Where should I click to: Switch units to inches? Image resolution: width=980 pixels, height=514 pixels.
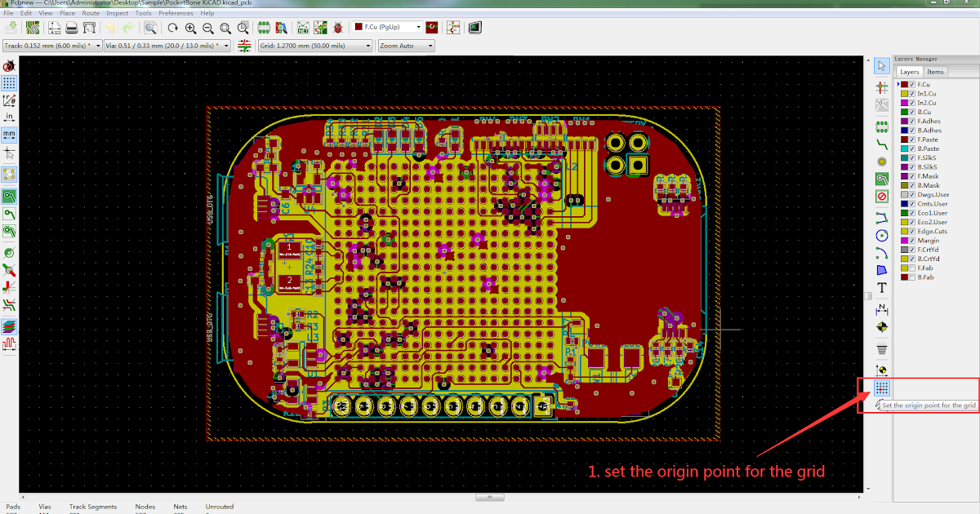(x=10, y=117)
